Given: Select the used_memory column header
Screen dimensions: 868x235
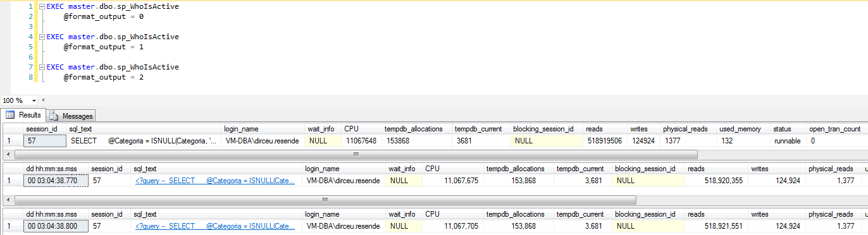Looking at the screenshot, I should (743, 129).
